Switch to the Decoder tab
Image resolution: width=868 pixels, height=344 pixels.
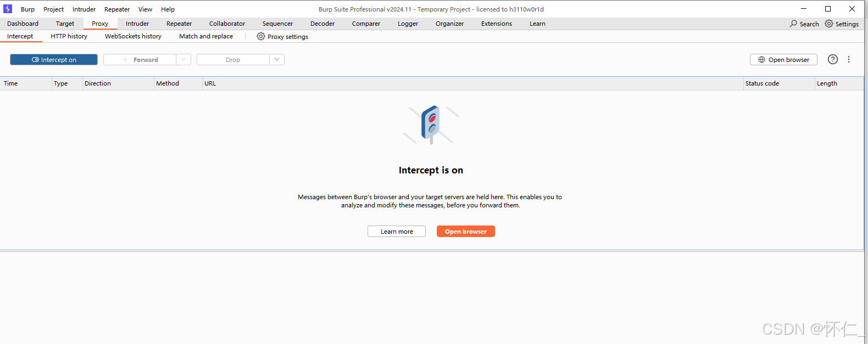pos(322,24)
